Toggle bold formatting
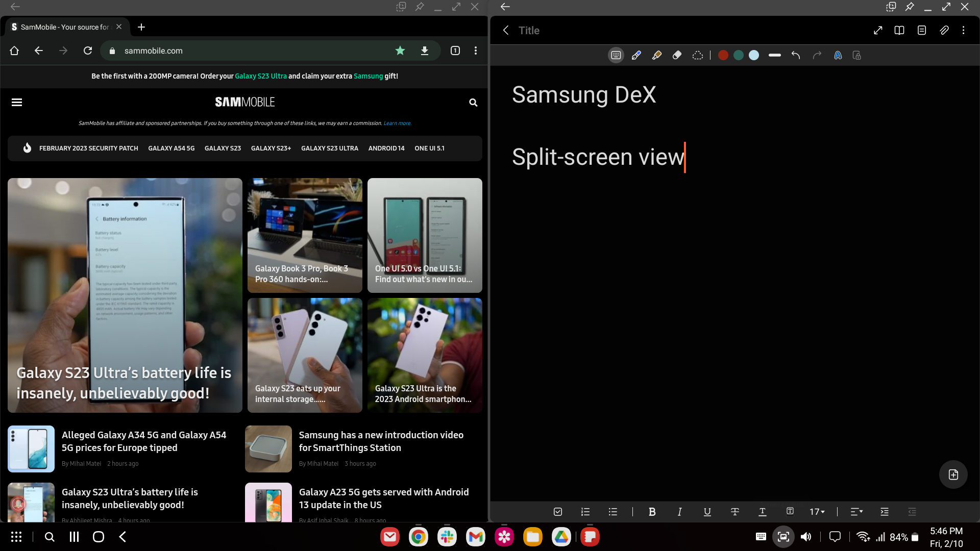Screen dimensions: 980x551 coord(652,512)
